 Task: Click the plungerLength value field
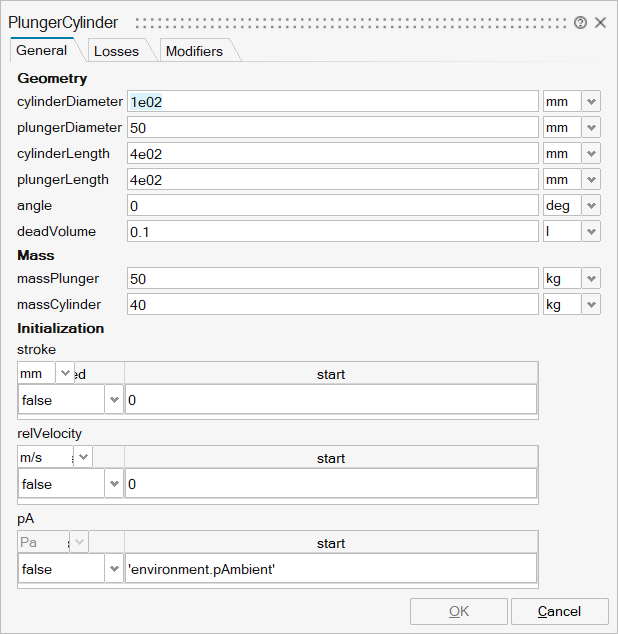(x=332, y=179)
